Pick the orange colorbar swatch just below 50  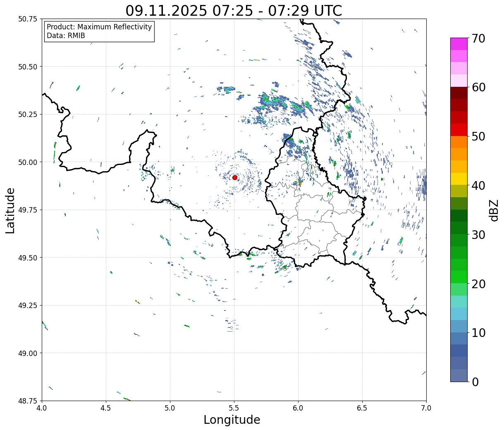pos(459,142)
